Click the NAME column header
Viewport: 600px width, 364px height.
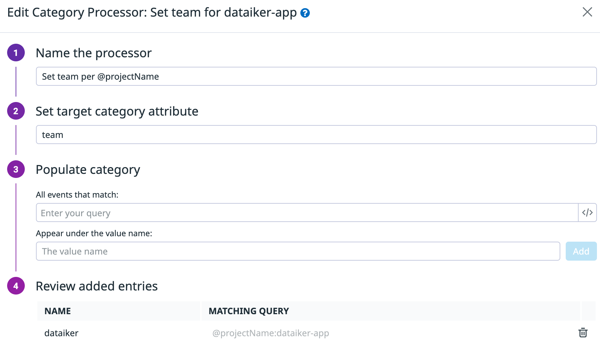(58, 311)
